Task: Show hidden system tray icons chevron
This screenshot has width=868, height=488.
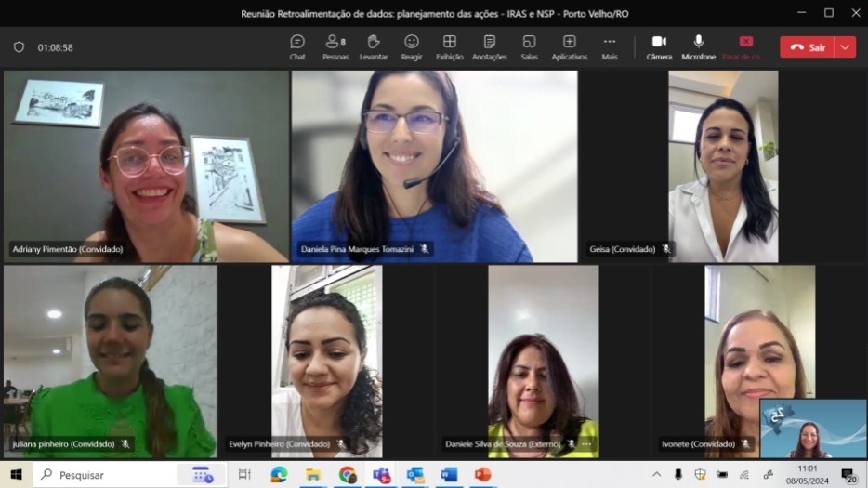Action: click(x=657, y=475)
